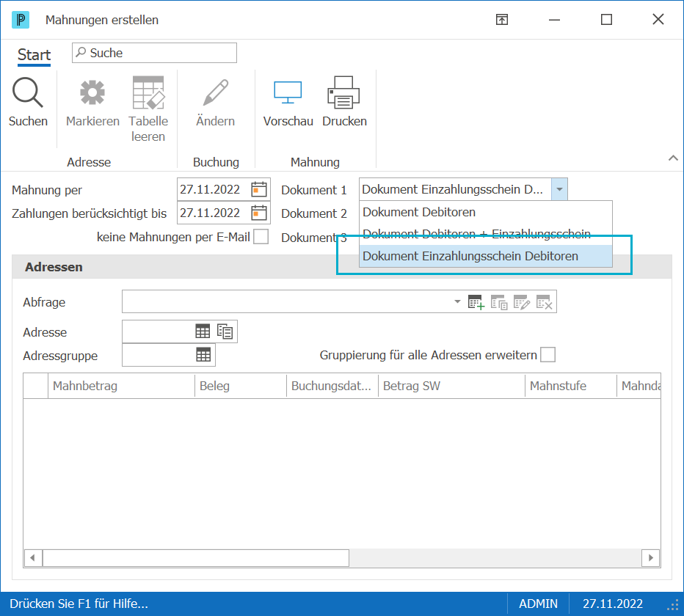
Task: Choose Dokument Debitoren + Einzahlungsschein option
Action: [486, 234]
